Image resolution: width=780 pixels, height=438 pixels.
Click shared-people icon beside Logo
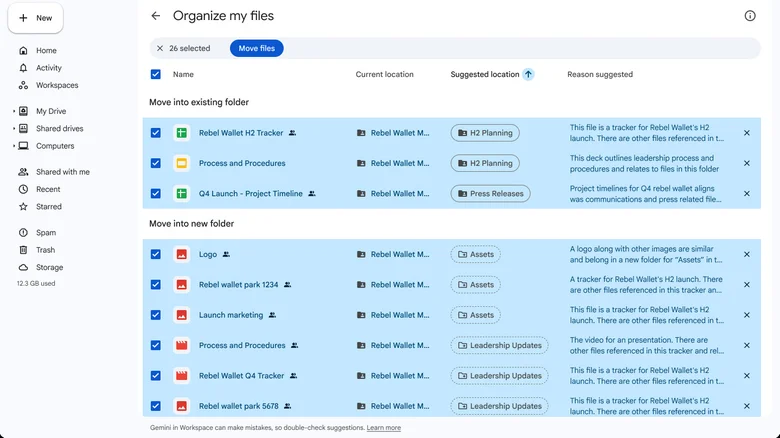[226, 254]
